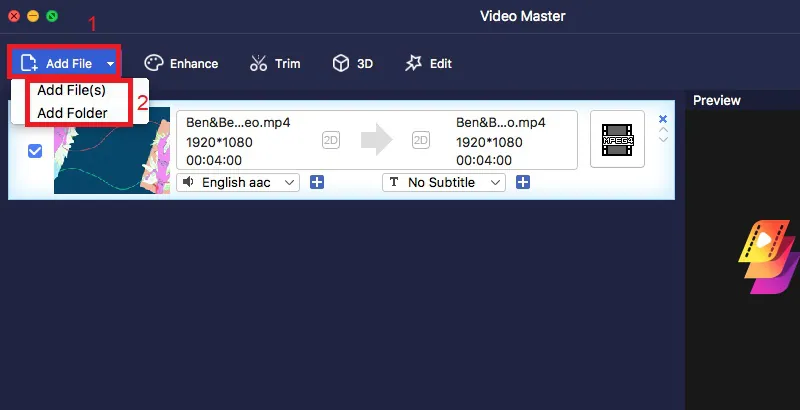Remove the video with the blue X
The image size is (800, 410).
click(663, 119)
